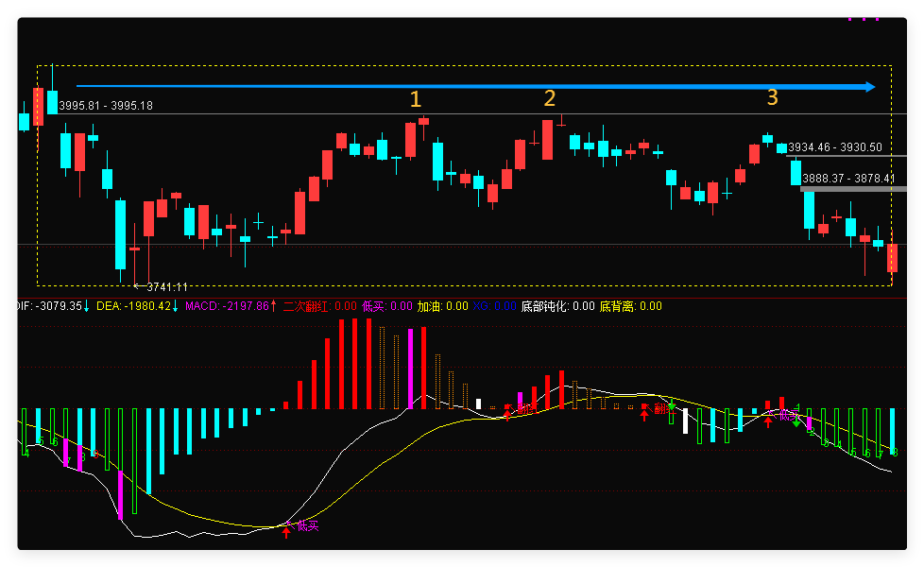Click the red up arrow beside MACD value

[273, 306]
